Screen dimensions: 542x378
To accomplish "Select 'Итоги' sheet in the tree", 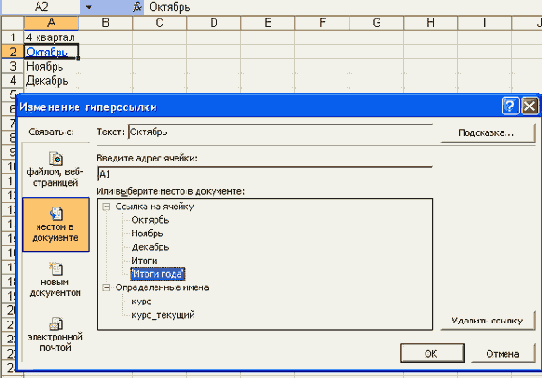I will tap(144, 261).
